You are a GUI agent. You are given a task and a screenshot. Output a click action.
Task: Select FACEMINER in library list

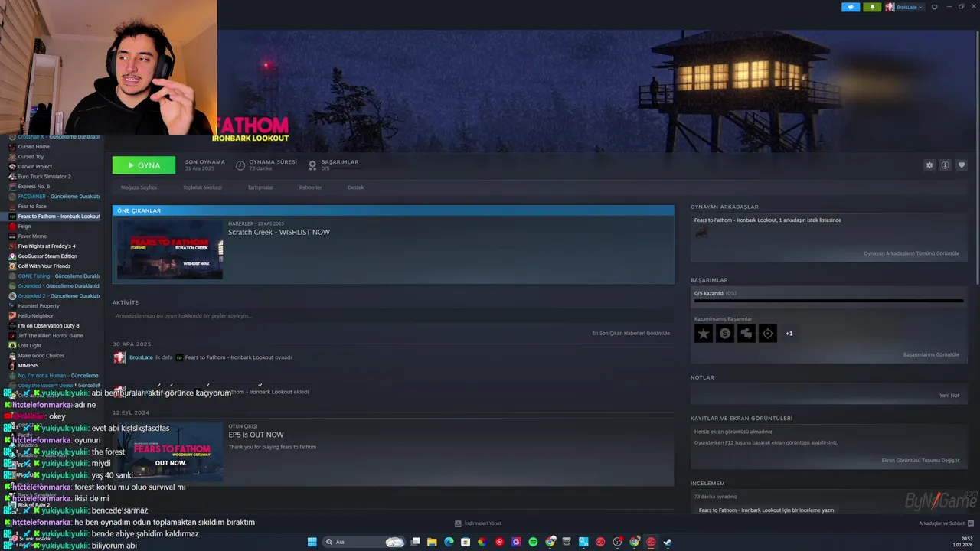[x=54, y=197]
